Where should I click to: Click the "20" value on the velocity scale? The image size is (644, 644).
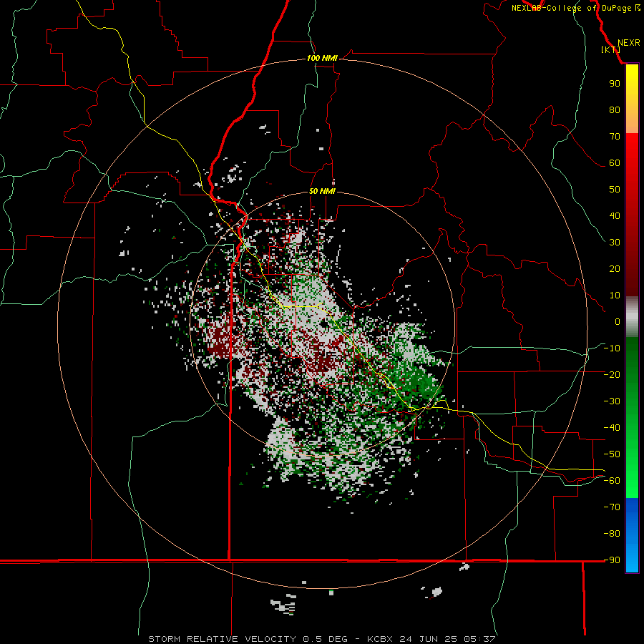pyautogui.click(x=615, y=268)
